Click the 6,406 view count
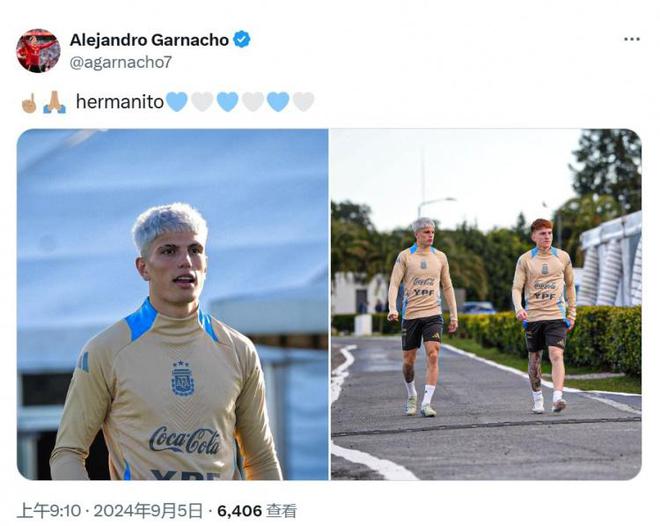The image size is (660, 526). (240, 511)
